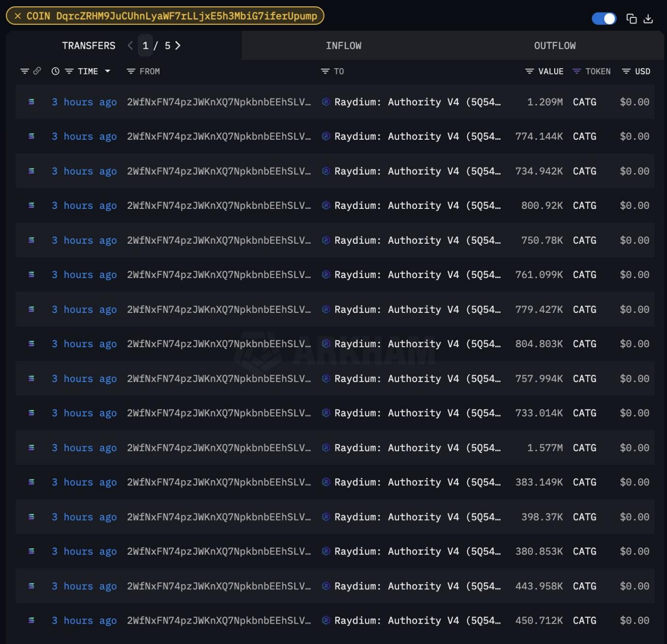Click Raydium icon on 733.014K row
The width and height of the screenshot is (667, 644).
pyautogui.click(x=326, y=413)
